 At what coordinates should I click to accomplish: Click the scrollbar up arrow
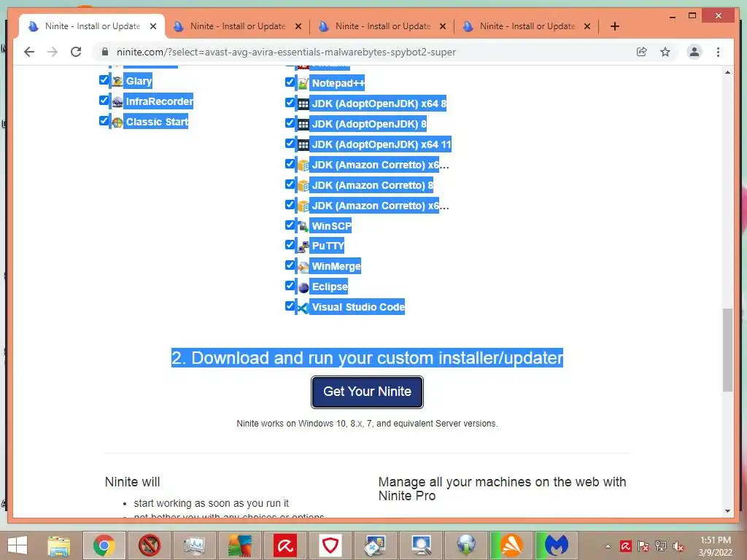(x=727, y=72)
